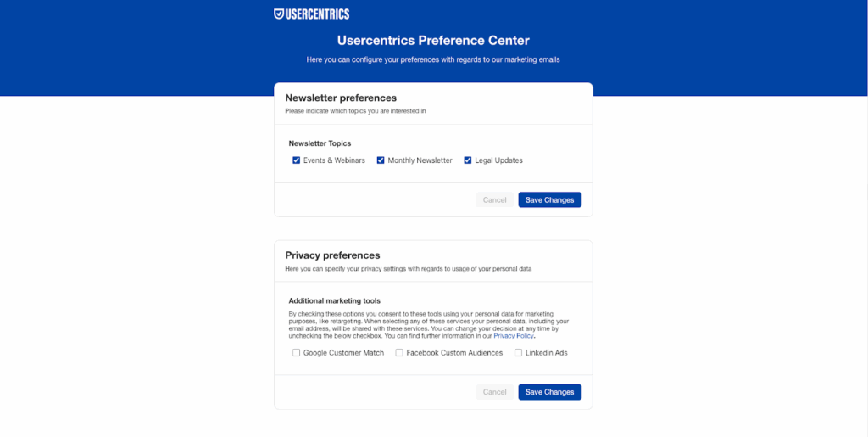Tick the Linkedin Ads checkbox
868x437 pixels.
tap(519, 353)
